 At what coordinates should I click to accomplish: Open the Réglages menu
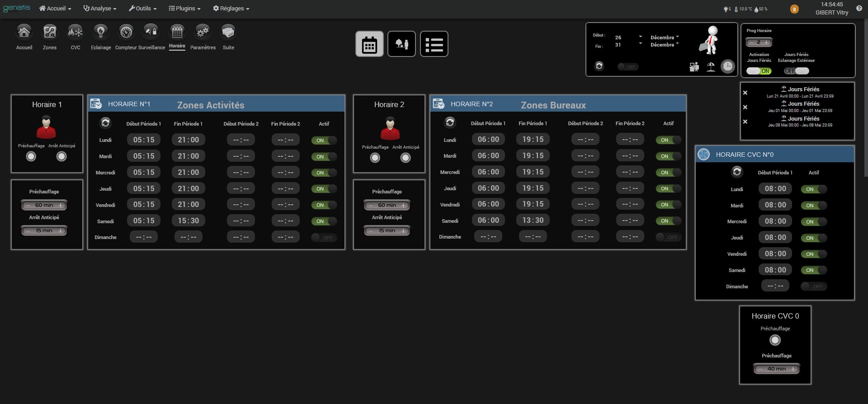(x=231, y=9)
